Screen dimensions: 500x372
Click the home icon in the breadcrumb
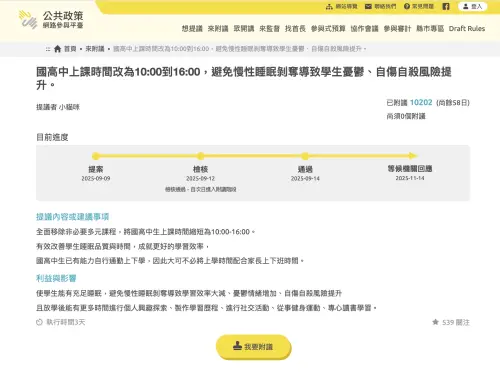pyautogui.click(x=57, y=49)
